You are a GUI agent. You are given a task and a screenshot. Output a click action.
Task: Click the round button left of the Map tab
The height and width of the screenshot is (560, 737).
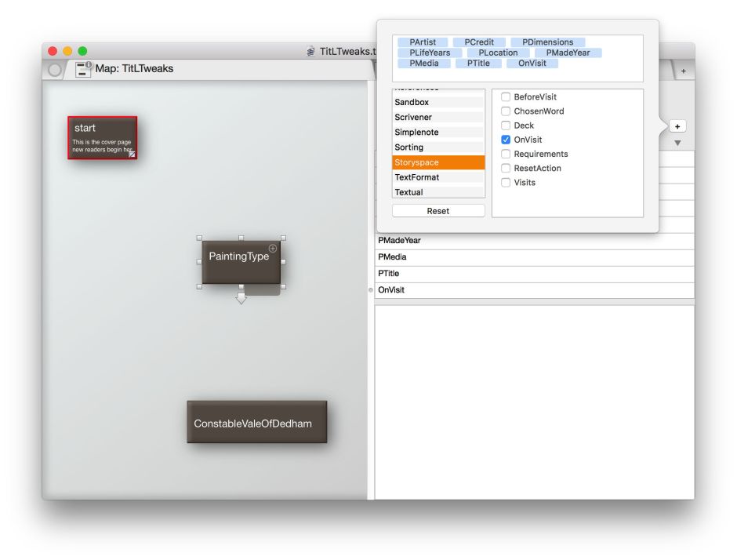pyautogui.click(x=55, y=69)
